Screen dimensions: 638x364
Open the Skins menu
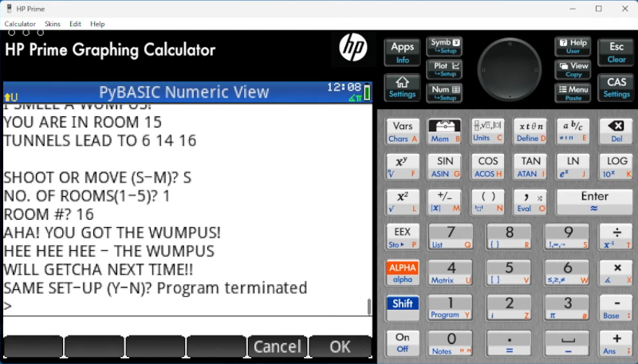pos(53,24)
